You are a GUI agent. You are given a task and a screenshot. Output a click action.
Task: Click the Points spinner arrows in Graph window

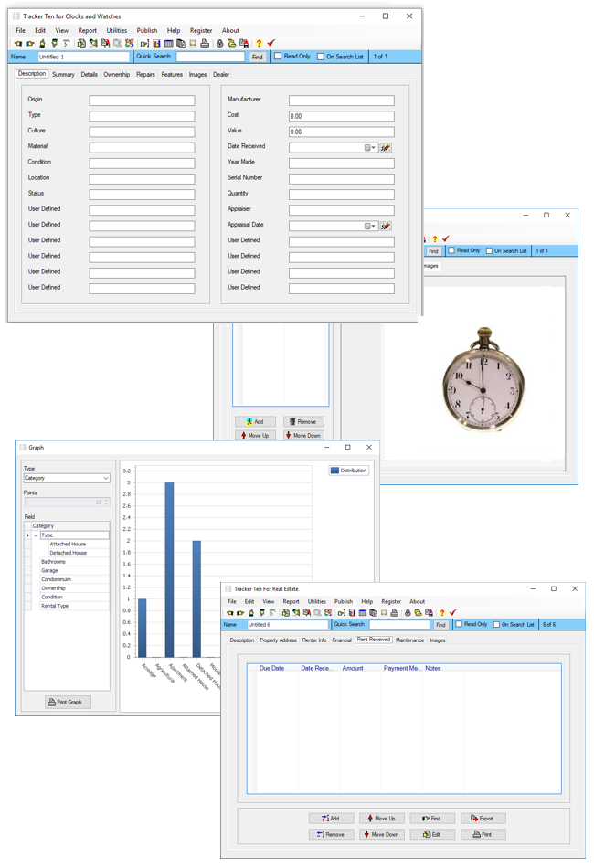(106, 503)
